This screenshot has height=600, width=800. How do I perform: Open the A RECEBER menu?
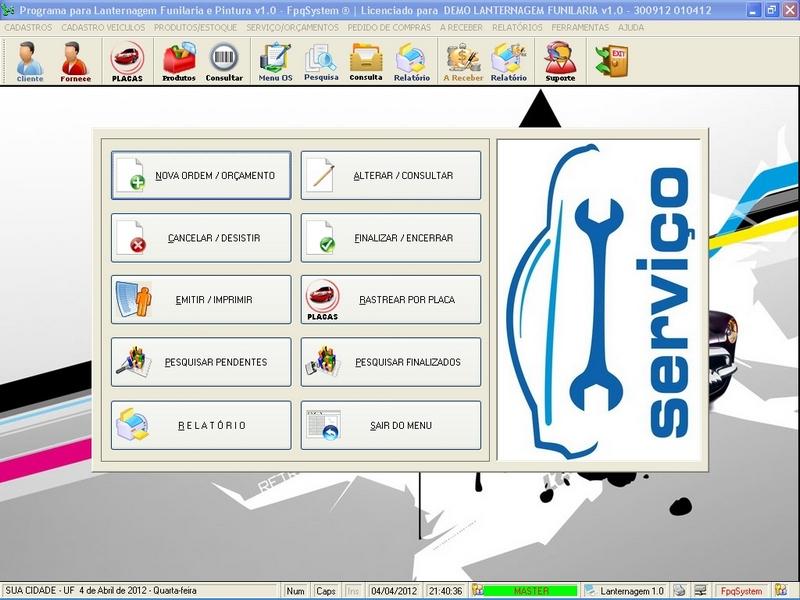461,28
